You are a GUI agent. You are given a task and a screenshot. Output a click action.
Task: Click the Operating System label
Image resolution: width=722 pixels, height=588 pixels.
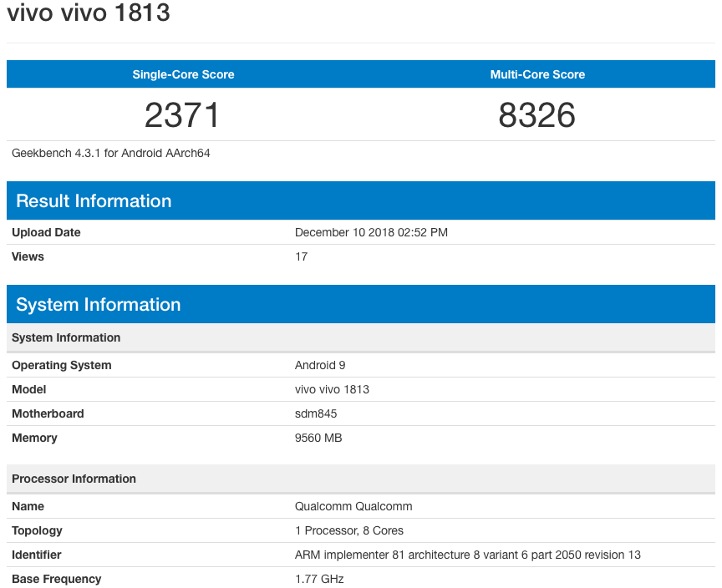click(x=62, y=365)
